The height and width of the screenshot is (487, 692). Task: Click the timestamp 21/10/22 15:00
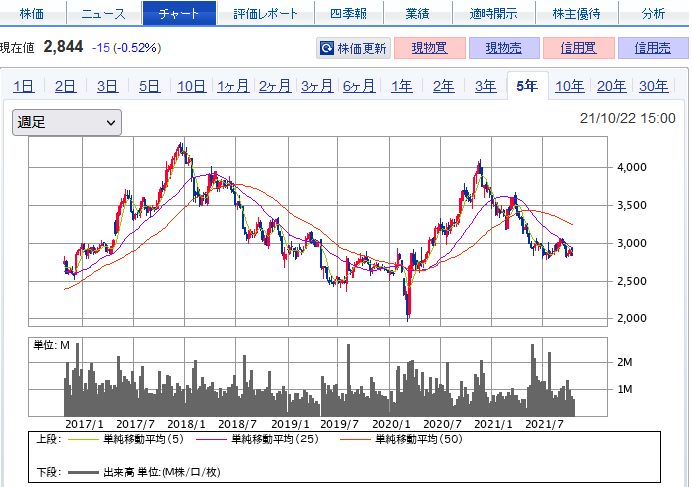tap(628, 118)
